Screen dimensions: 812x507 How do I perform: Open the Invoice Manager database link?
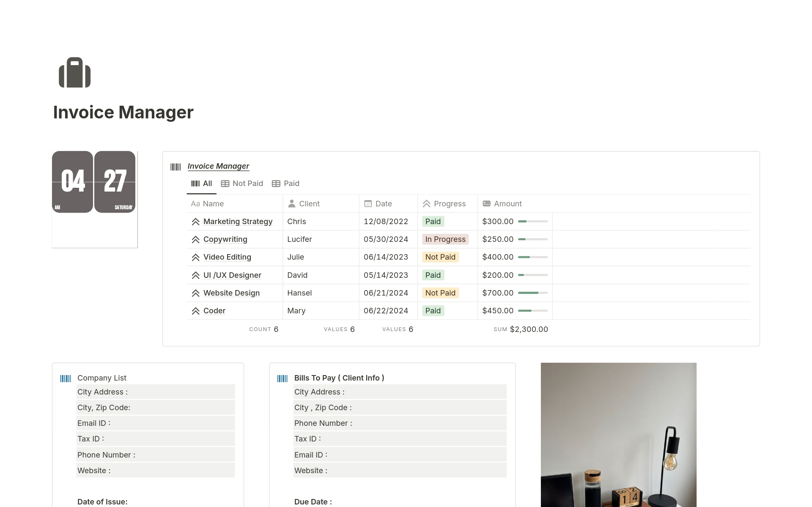218,166
